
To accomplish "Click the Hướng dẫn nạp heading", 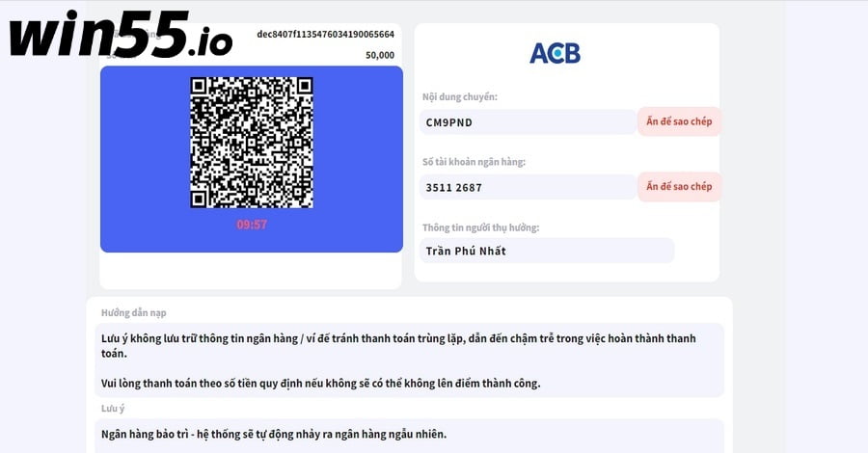I will tap(134, 313).
